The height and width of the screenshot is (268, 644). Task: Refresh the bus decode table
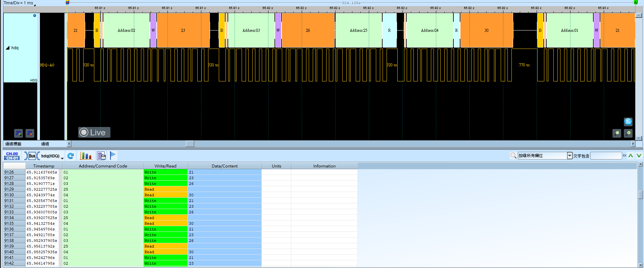click(x=70, y=156)
